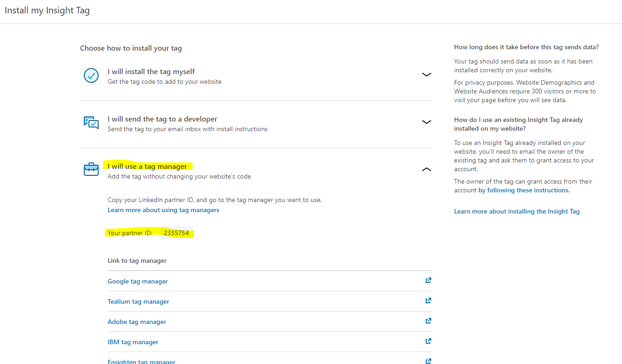Click the briefcase tag manager icon
Image resolution: width=622 pixels, height=364 pixels.
[91, 169]
